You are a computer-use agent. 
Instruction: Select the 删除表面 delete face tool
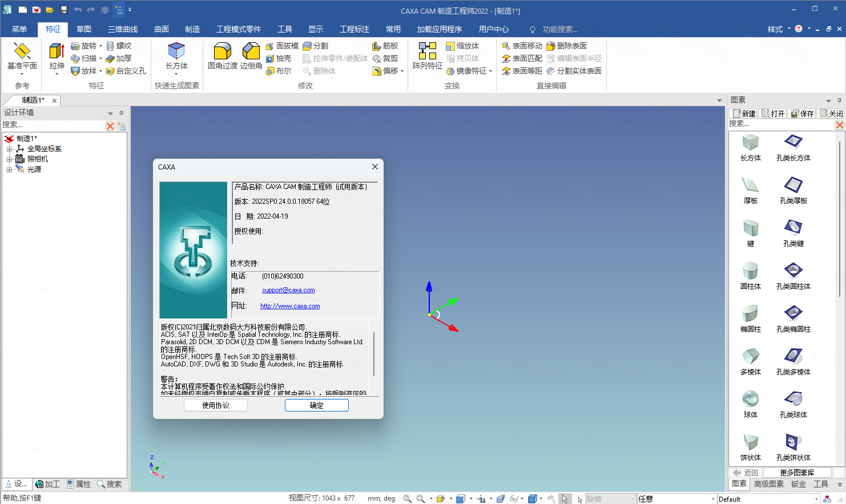click(566, 46)
